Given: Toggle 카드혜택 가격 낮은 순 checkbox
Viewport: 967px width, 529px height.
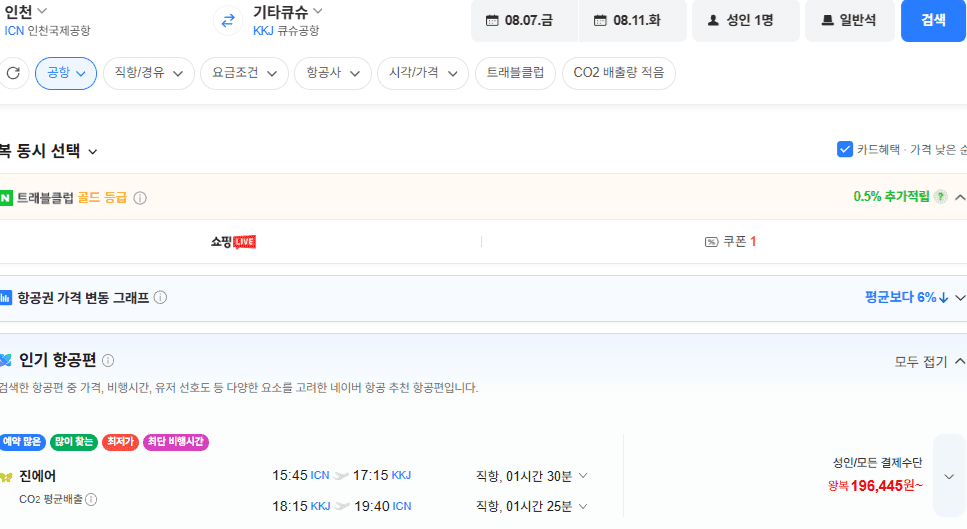Looking at the screenshot, I should tap(845, 149).
